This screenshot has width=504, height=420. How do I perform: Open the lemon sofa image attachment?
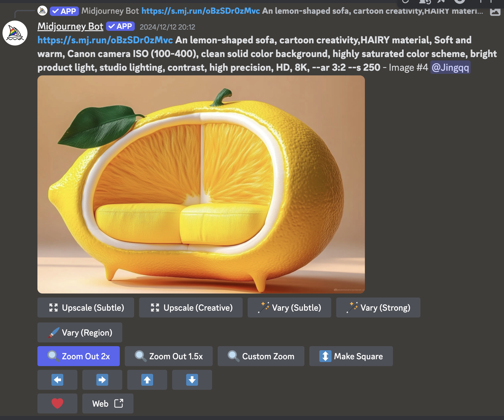(201, 184)
